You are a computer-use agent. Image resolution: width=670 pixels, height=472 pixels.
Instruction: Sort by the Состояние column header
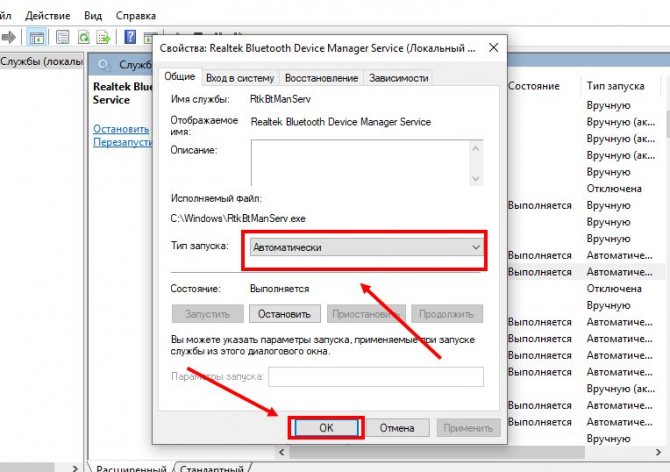pos(534,86)
